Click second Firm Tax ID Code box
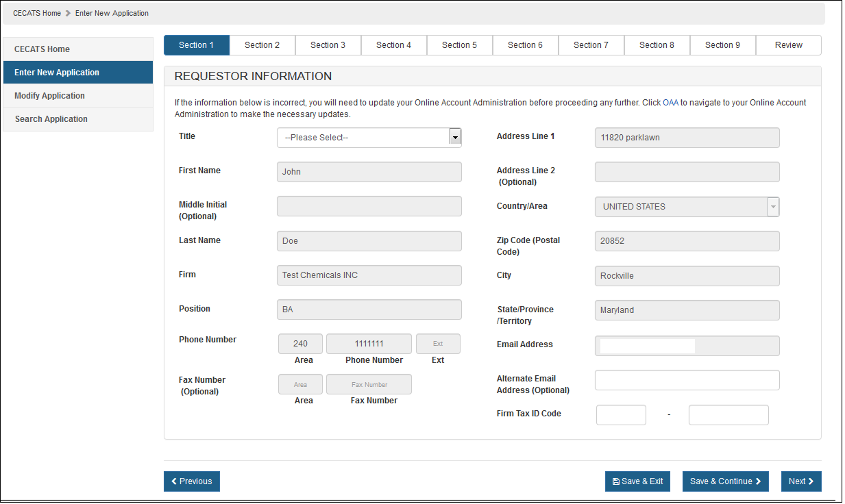This screenshot has width=845, height=504. click(728, 415)
